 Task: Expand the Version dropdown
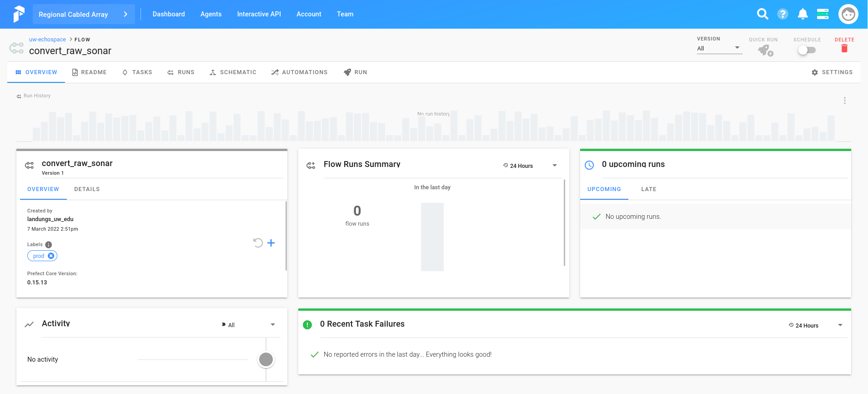tap(719, 48)
